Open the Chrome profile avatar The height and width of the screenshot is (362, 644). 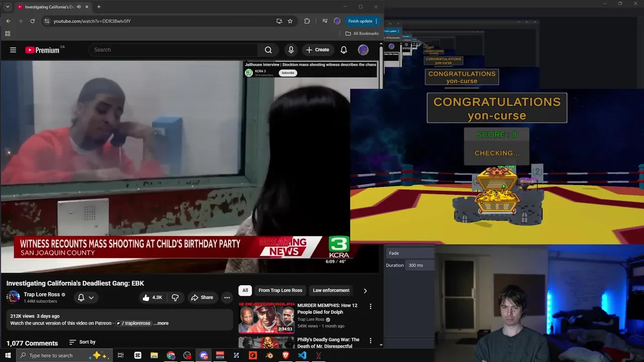click(337, 21)
